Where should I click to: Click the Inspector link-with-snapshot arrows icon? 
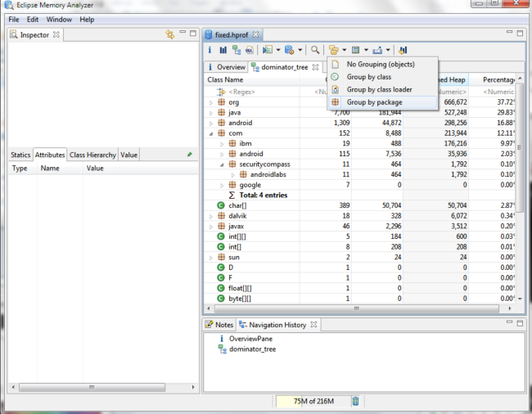tap(170, 34)
